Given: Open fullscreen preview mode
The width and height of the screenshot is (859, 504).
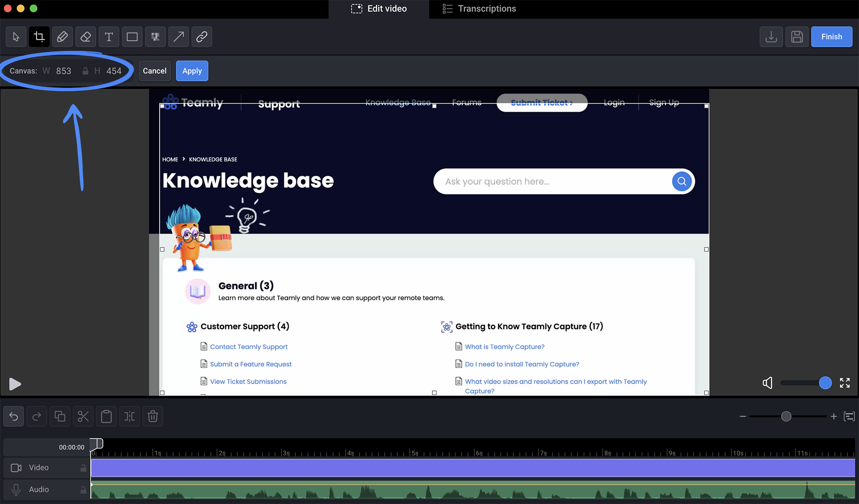Looking at the screenshot, I should [845, 383].
